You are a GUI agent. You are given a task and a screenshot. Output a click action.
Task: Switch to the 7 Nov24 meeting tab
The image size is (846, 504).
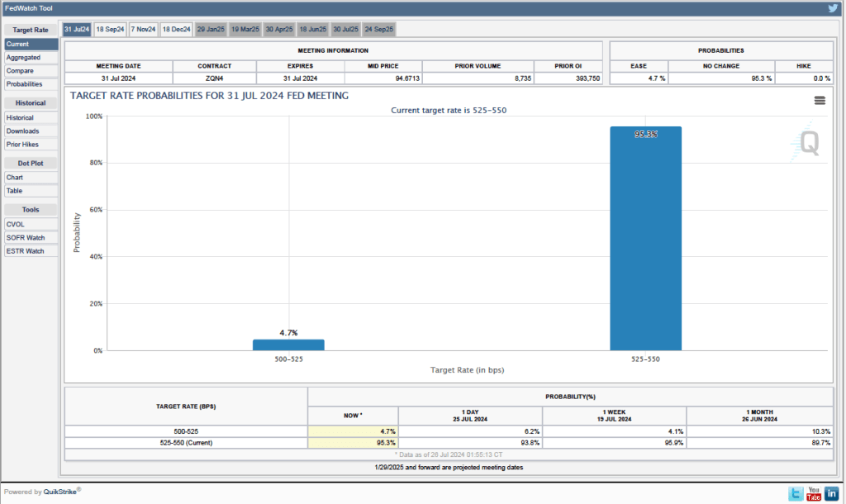pyautogui.click(x=143, y=29)
